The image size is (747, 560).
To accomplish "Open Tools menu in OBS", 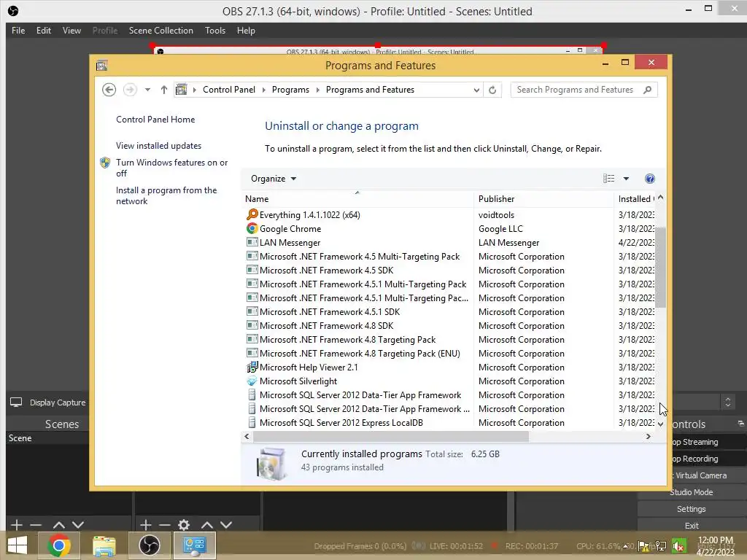I will (x=215, y=31).
